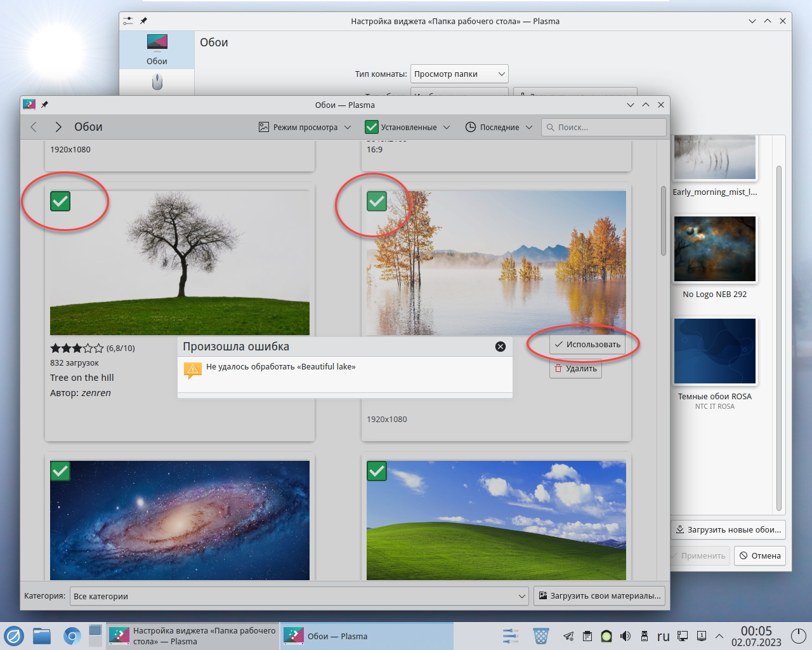Toggle installed checkmark on the galaxy wallpaper

coord(60,471)
